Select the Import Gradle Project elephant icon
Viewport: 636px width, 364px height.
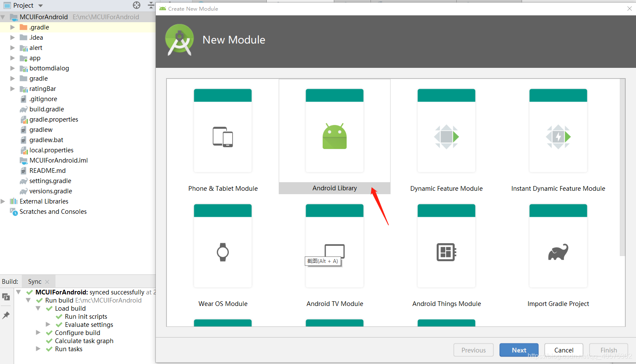[558, 252]
